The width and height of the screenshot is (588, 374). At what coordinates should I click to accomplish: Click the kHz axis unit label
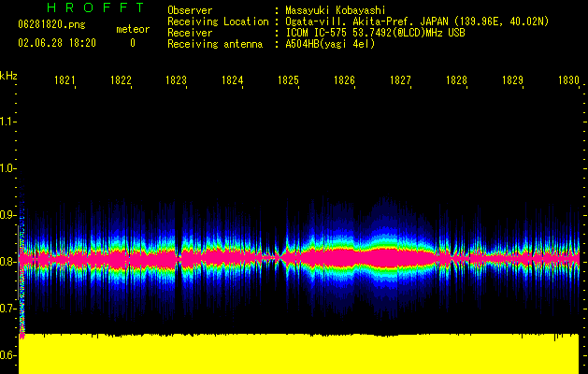pos(8,76)
